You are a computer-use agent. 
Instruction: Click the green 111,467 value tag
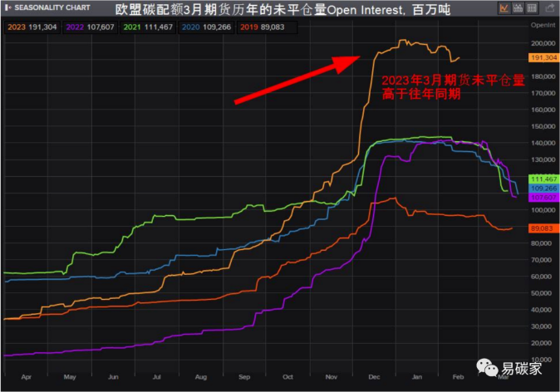pyautogui.click(x=542, y=179)
